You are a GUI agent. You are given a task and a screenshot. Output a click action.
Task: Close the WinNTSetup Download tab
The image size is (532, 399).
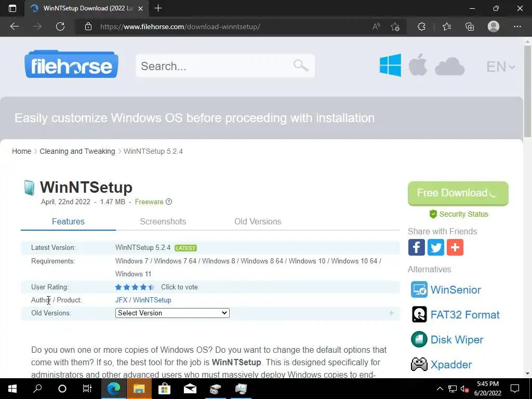coord(141,8)
